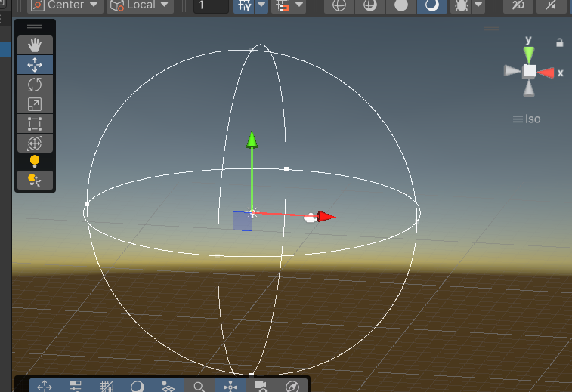Click the yellow light bulb icon
Image resolution: width=572 pixels, height=392 pixels.
[x=35, y=161]
